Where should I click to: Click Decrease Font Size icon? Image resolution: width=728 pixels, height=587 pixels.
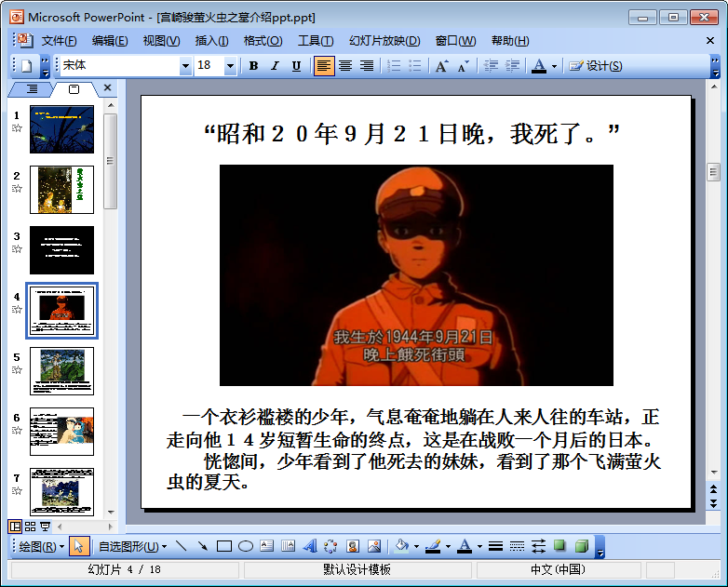(x=463, y=66)
